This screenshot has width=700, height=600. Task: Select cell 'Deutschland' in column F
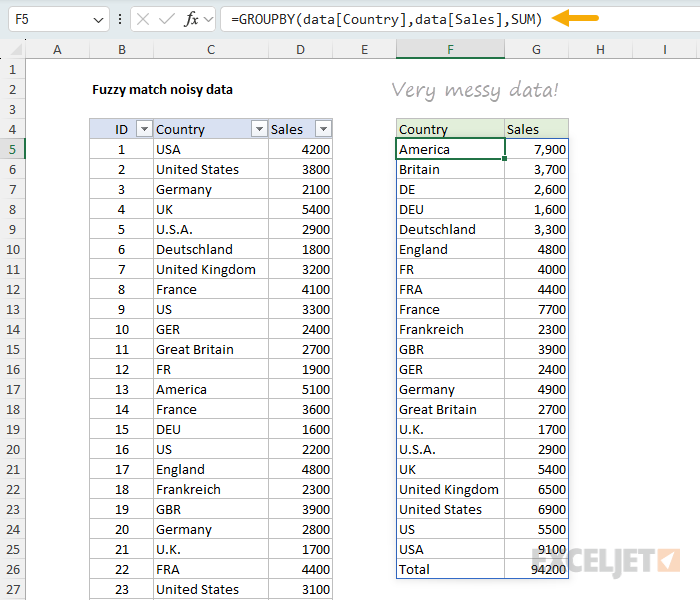pyautogui.click(x=450, y=229)
